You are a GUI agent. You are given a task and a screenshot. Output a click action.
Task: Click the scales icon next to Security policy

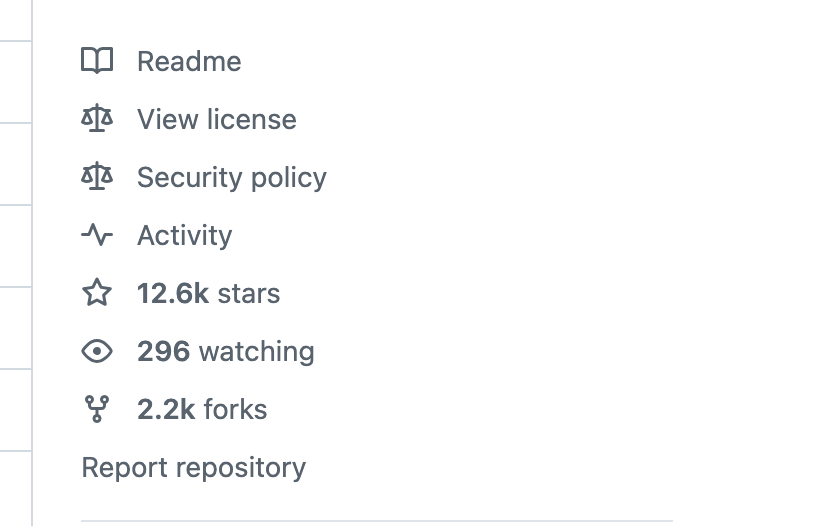pyautogui.click(x=97, y=177)
